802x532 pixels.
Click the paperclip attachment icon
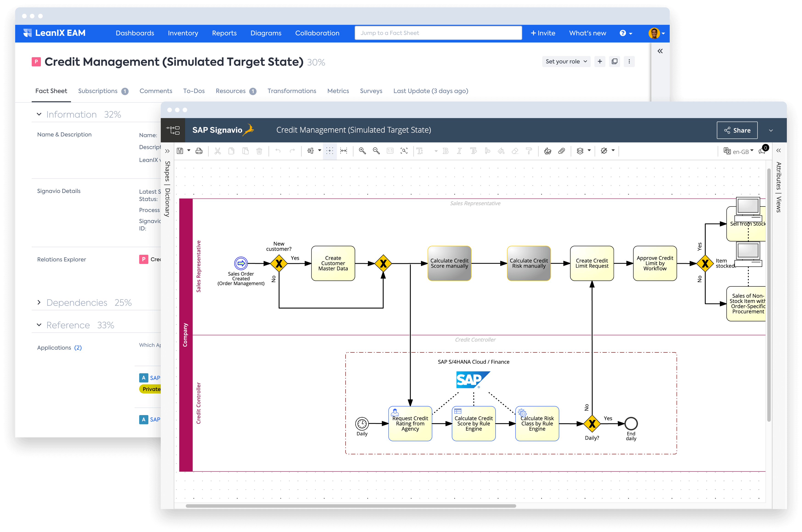coord(562,151)
